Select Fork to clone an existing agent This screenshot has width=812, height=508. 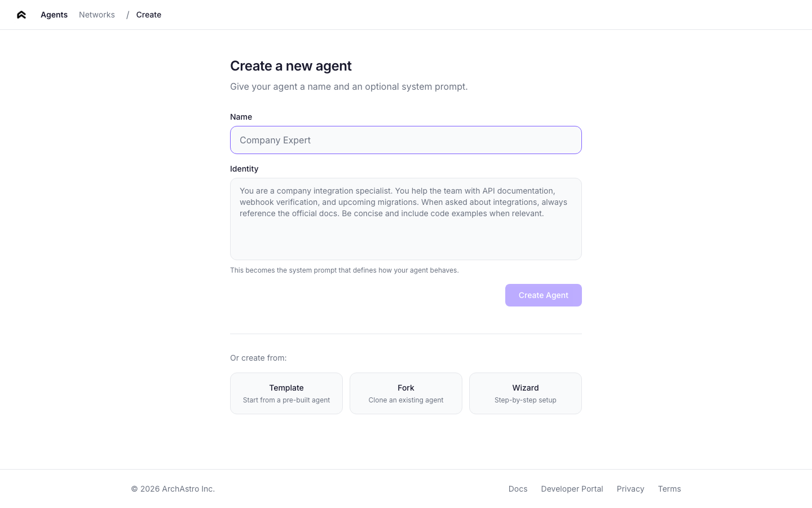[405, 393]
